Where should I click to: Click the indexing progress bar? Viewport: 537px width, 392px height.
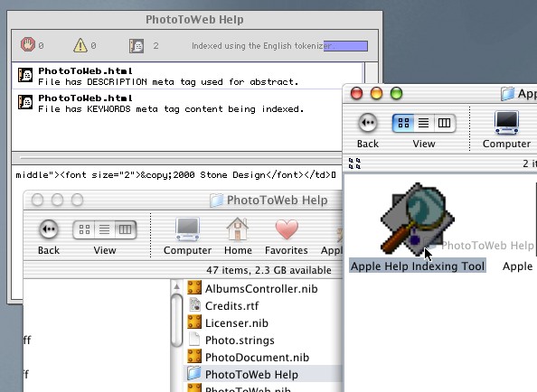pyautogui.click(x=345, y=45)
